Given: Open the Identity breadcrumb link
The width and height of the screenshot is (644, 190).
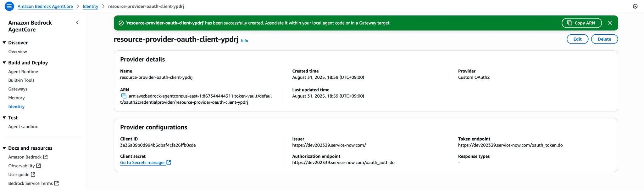Looking at the screenshot, I should 91,6.
